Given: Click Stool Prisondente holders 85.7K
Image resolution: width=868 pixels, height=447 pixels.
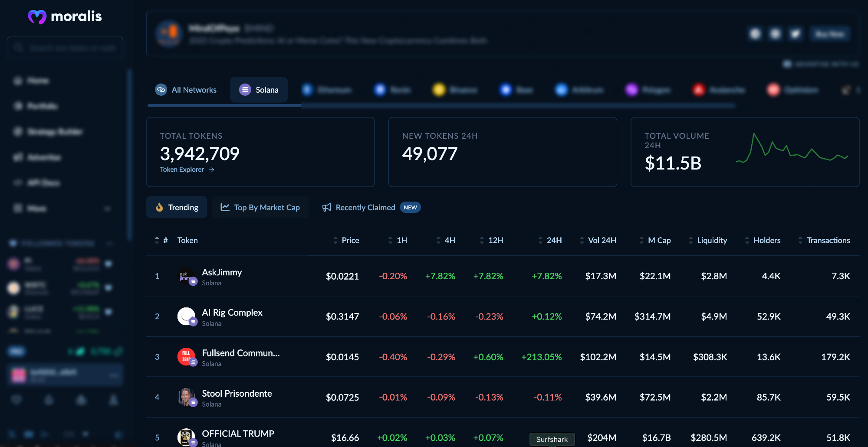Looking at the screenshot, I should 769,397.
